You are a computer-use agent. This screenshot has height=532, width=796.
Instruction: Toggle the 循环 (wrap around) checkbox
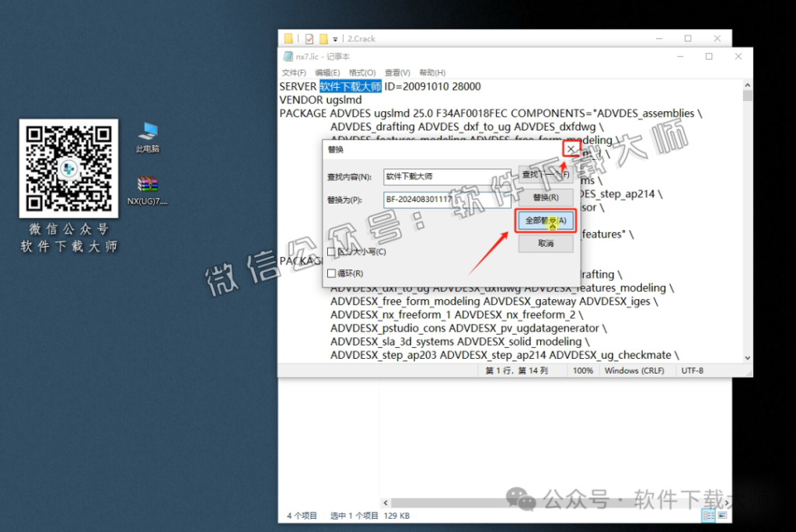click(x=332, y=273)
